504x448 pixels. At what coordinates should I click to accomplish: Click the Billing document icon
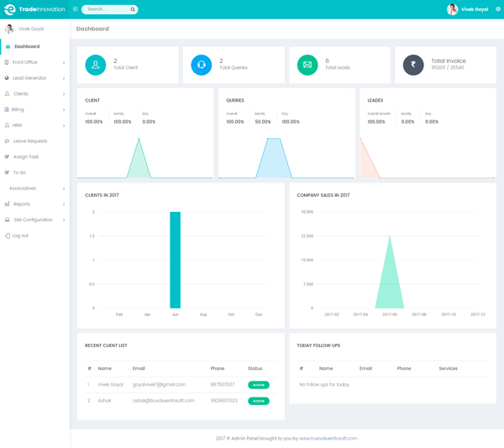7,109
